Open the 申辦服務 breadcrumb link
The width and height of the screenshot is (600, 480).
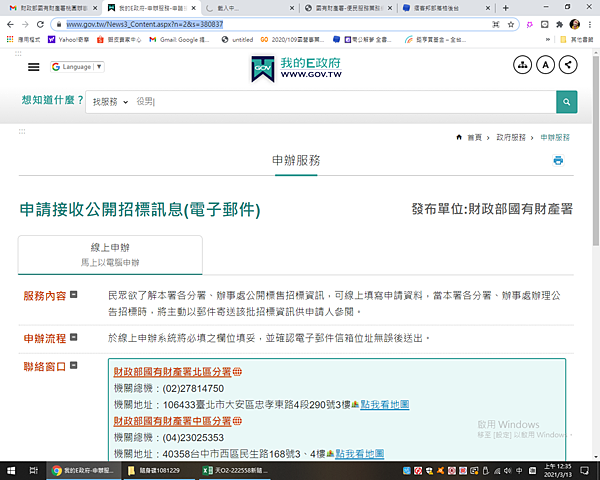coord(555,137)
